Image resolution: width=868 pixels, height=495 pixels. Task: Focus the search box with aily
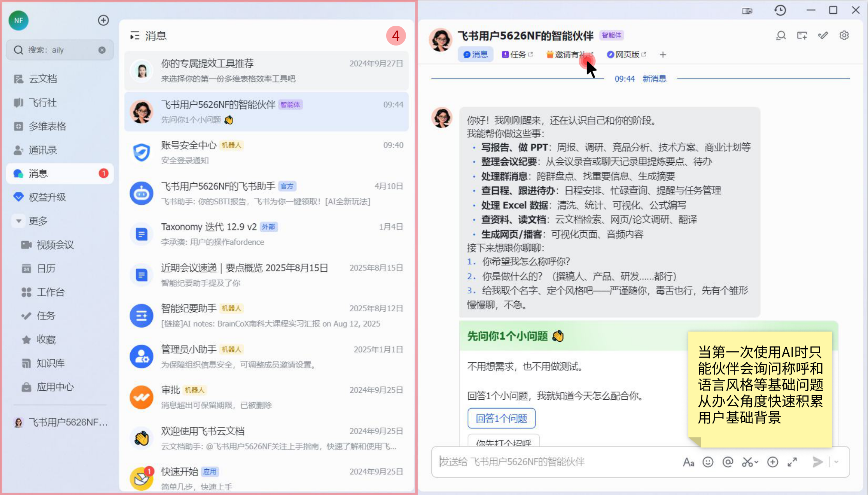point(60,50)
